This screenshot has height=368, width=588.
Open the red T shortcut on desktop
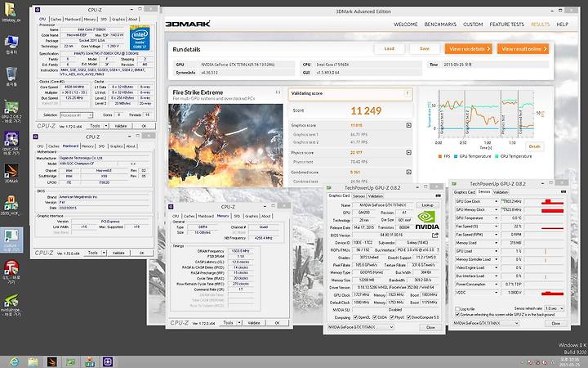pyautogui.click(x=11, y=272)
